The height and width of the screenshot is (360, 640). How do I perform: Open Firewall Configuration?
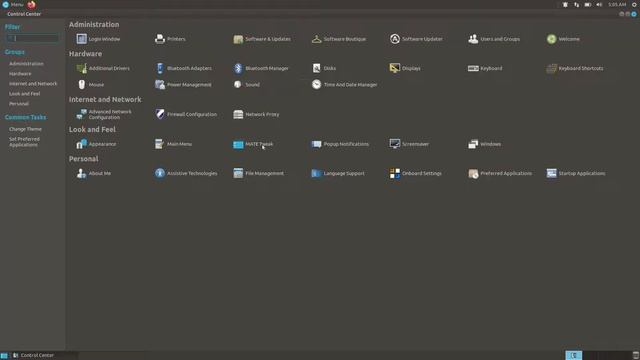point(186,114)
